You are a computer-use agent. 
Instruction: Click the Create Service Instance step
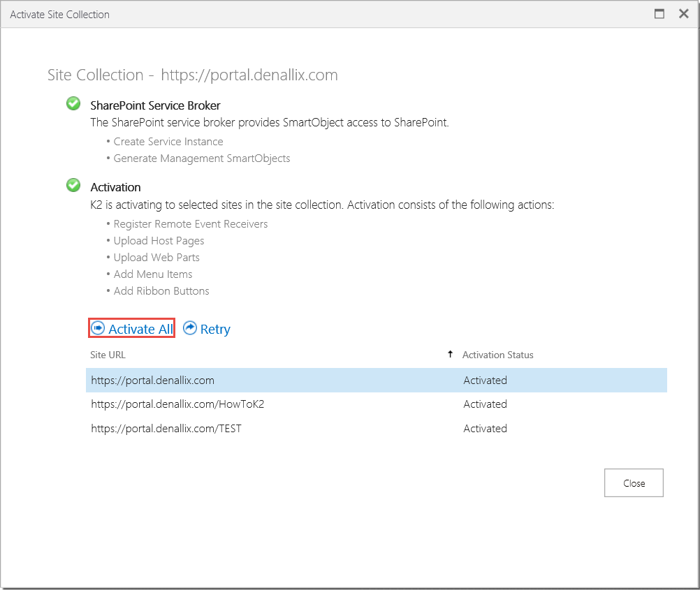[168, 142]
